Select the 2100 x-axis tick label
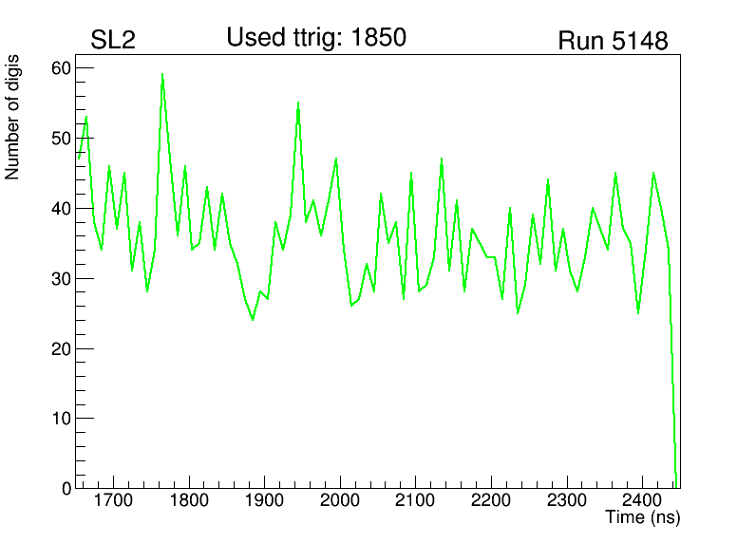Viewport: 756px width, 543px height. click(x=415, y=500)
